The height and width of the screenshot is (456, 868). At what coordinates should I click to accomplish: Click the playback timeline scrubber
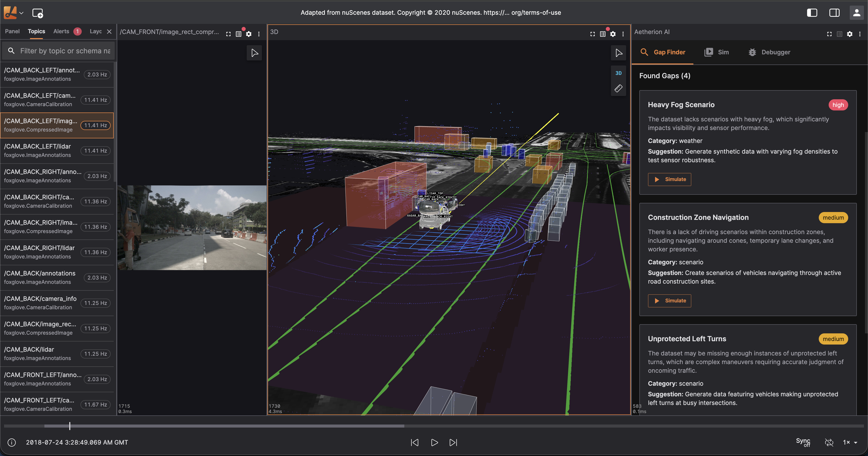pyautogui.click(x=70, y=426)
